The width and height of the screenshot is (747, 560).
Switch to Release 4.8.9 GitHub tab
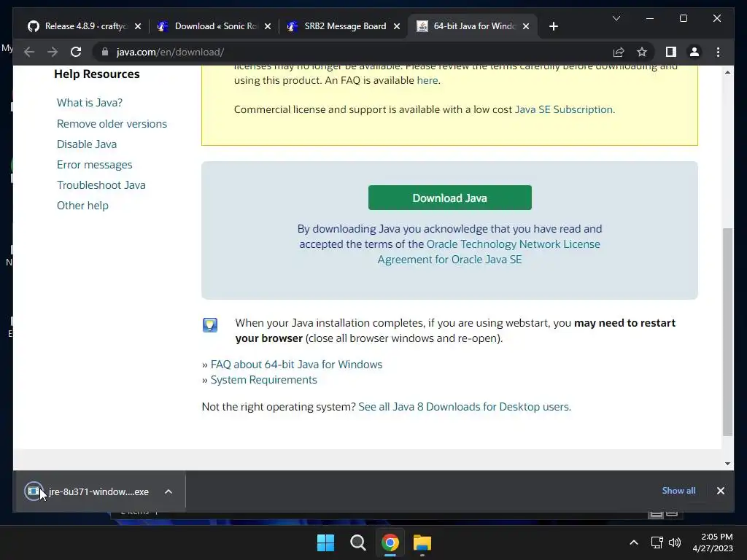click(85, 26)
